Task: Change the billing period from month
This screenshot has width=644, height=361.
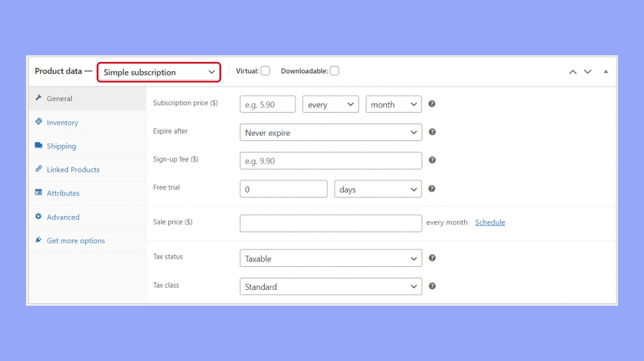Action: click(393, 104)
